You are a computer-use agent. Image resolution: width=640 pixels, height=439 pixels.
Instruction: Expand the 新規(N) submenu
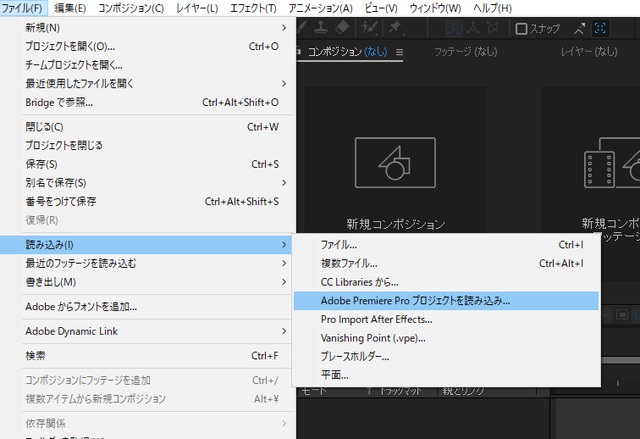(148, 28)
